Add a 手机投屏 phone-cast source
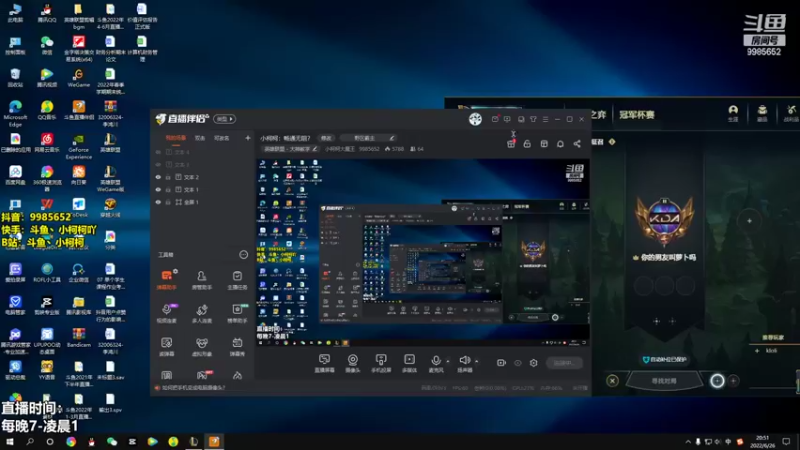 pyautogui.click(x=381, y=363)
